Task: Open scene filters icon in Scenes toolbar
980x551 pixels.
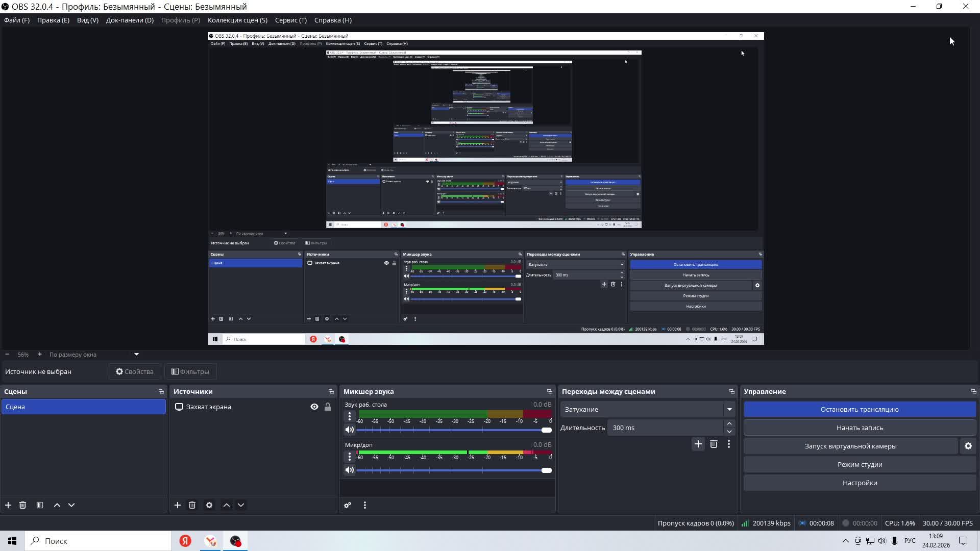Action: 40,505
